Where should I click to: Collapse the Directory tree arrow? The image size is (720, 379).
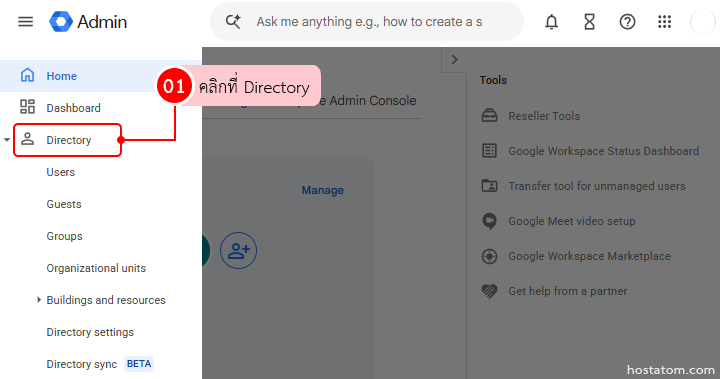pos(7,140)
